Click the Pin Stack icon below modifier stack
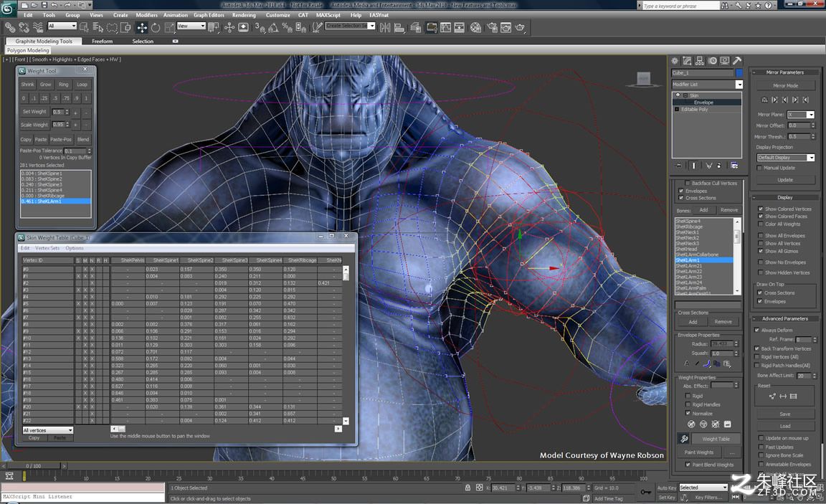This screenshot has height=504, width=826. click(679, 166)
